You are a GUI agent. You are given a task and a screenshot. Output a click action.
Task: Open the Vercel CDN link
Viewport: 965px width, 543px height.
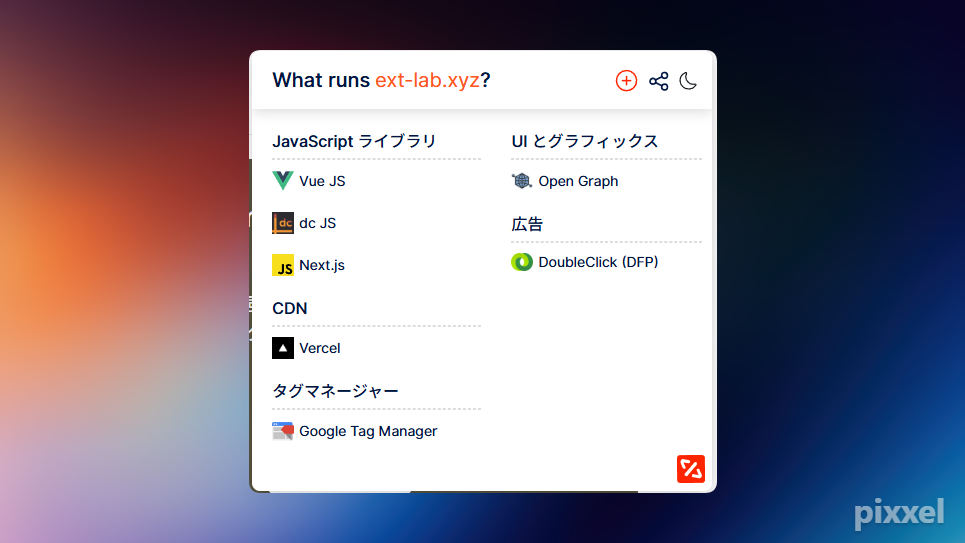point(319,348)
